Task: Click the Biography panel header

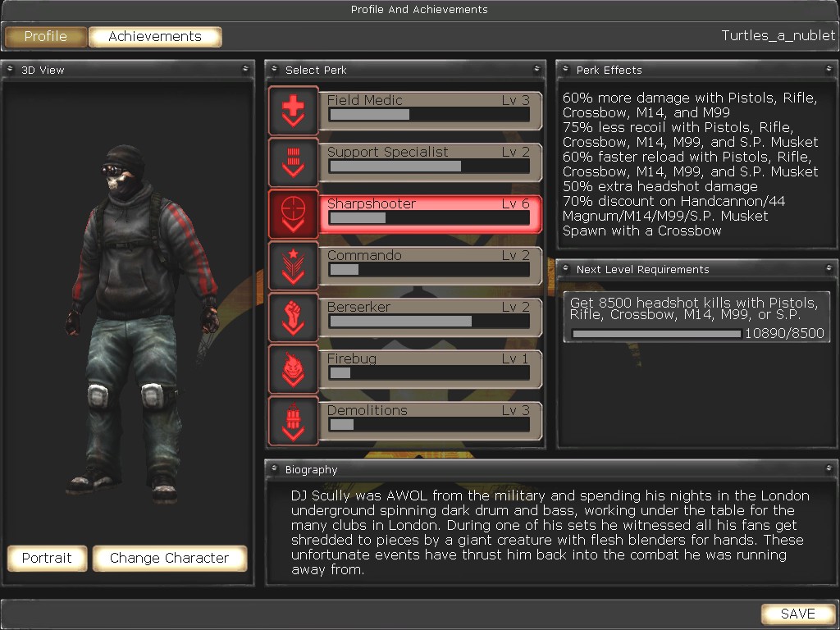Action: [550, 469]
